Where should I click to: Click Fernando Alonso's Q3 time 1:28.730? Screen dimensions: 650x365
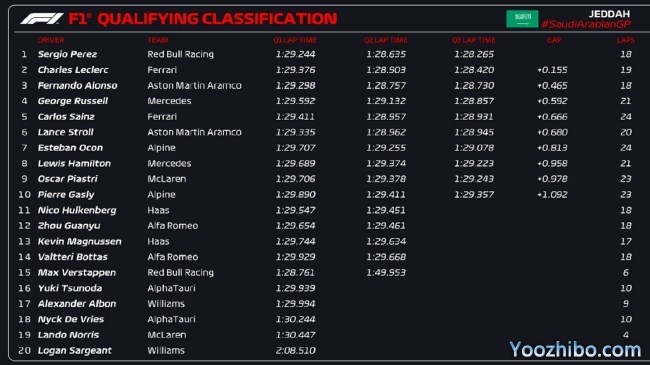coord(474,85)
